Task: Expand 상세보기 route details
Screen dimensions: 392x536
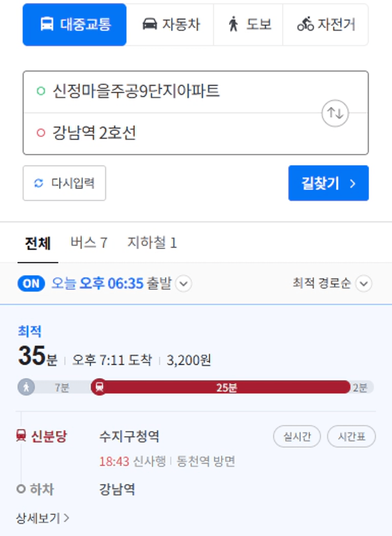Action: [43, 518]
